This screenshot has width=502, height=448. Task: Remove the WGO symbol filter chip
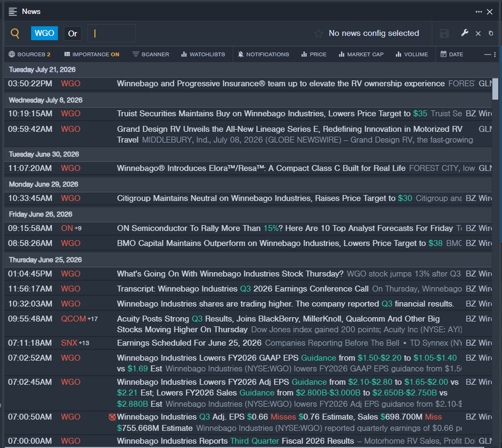[44, 33]
